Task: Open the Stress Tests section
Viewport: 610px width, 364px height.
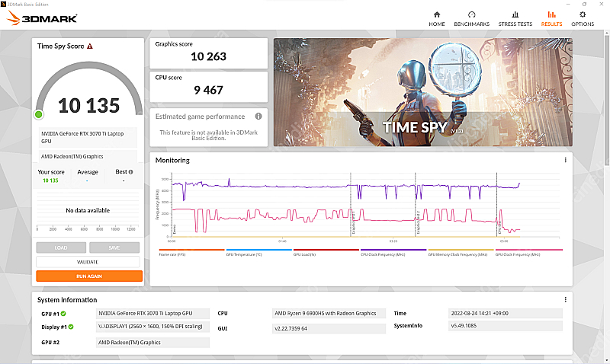Action: pyautogui.click(x=515, y=18)
